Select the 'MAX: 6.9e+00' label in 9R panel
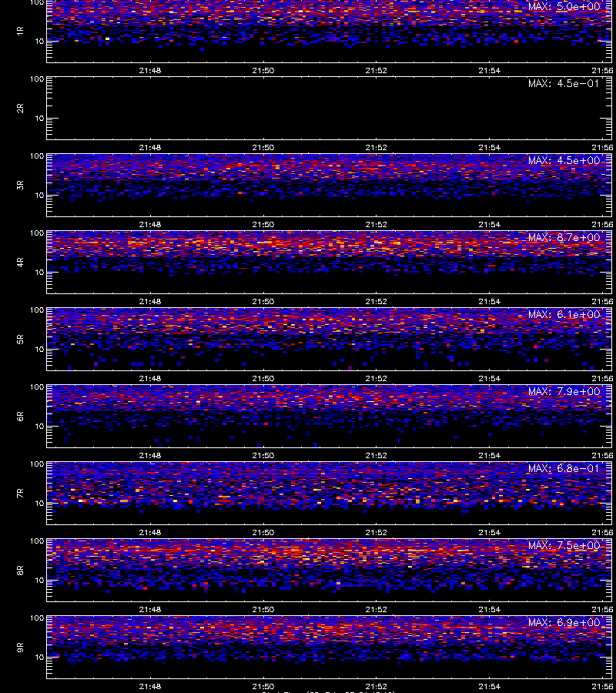 (x=564, y=623)
